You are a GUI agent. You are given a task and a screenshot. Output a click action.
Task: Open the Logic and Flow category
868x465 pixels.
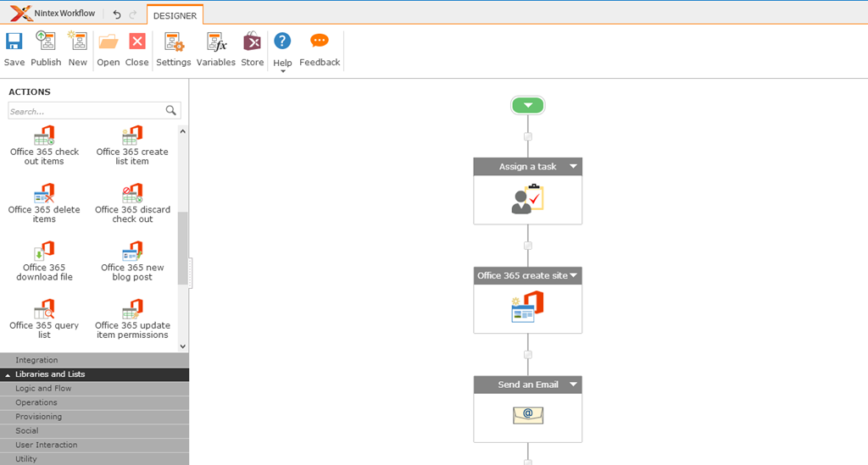(x=95, y=388)
